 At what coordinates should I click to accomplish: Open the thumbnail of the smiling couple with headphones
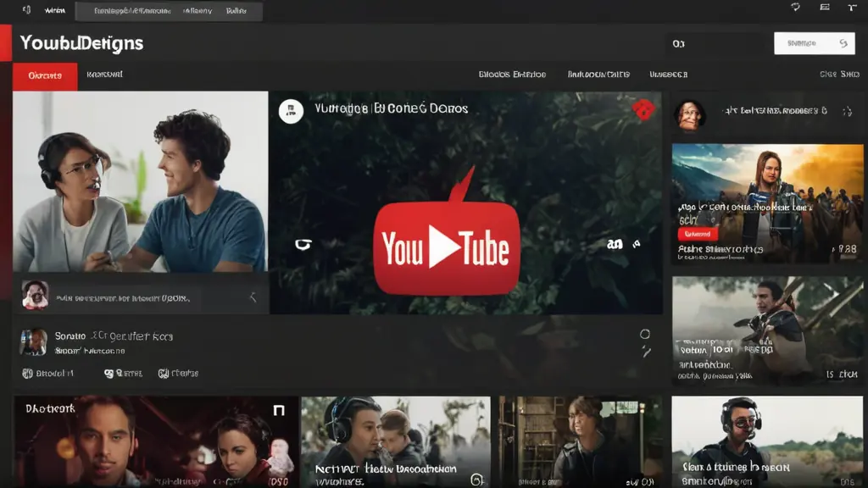[140, 181]
